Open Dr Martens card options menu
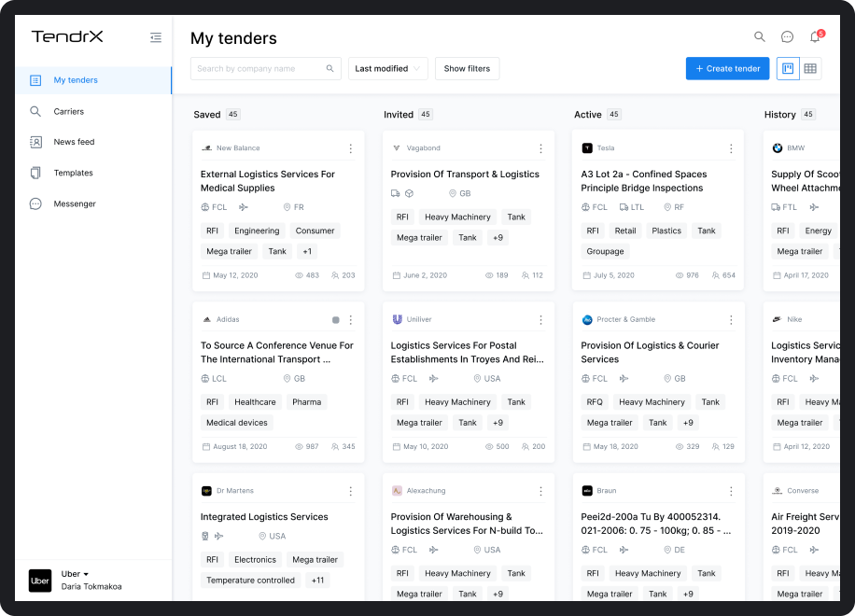Screen dimensions: 855x616 [x=351, y=491]
